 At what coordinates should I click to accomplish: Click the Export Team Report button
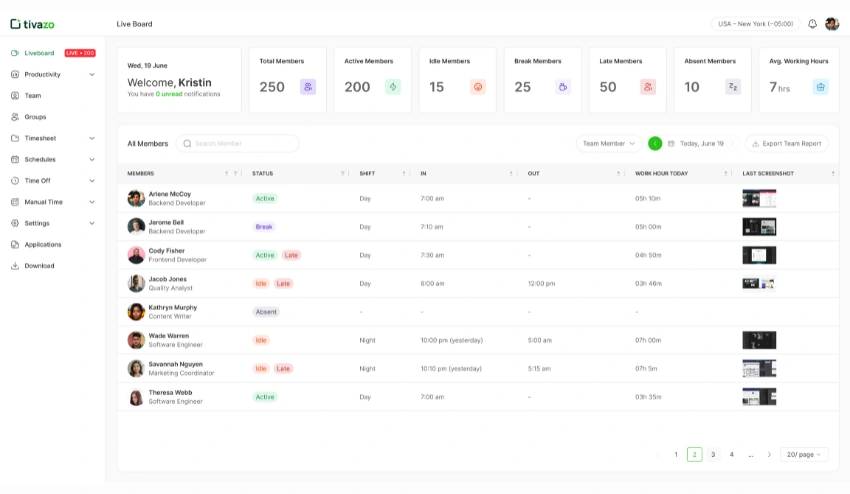click(786, 143)
